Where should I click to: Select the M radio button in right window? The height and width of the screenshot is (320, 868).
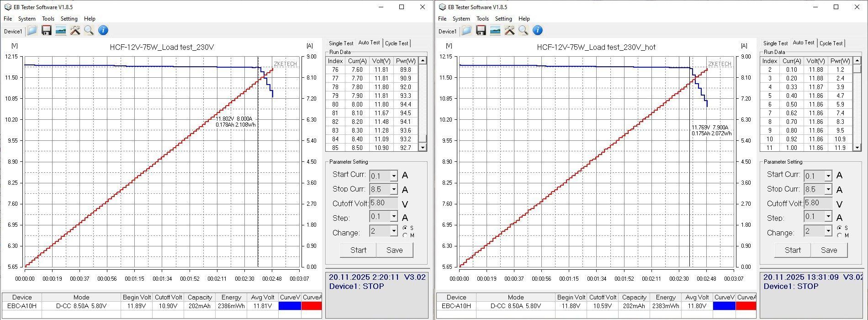point(840,235)
